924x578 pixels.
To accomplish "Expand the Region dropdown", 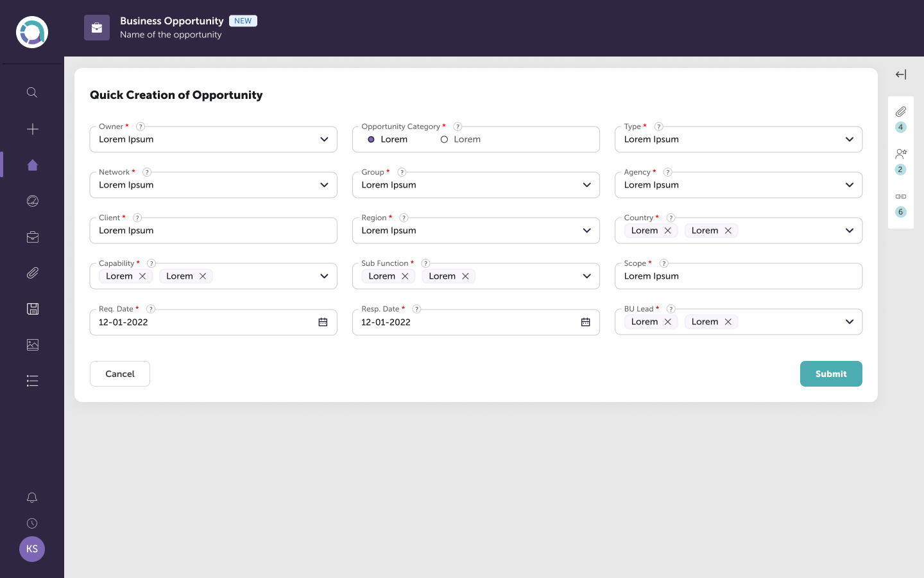I will (x=586, y=231).
